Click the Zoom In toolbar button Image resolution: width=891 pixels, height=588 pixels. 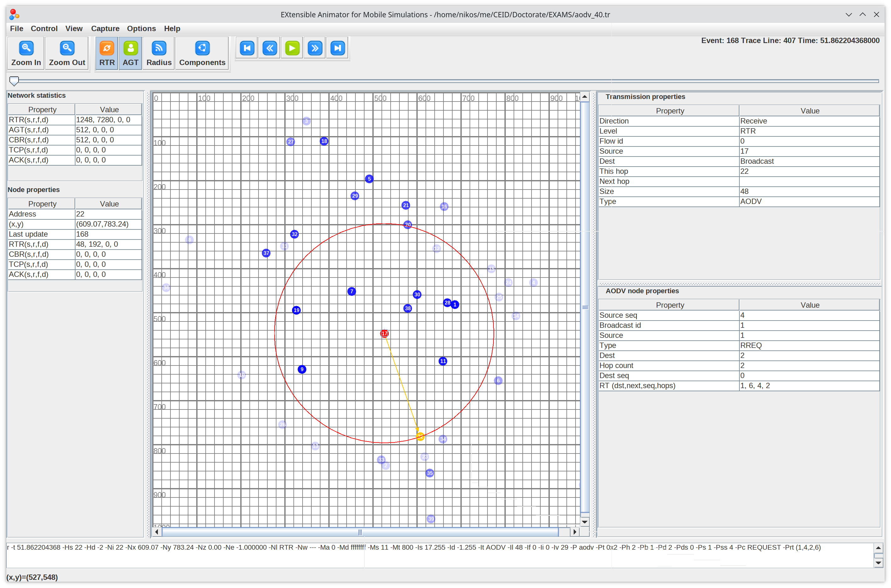tap(26, 53)
